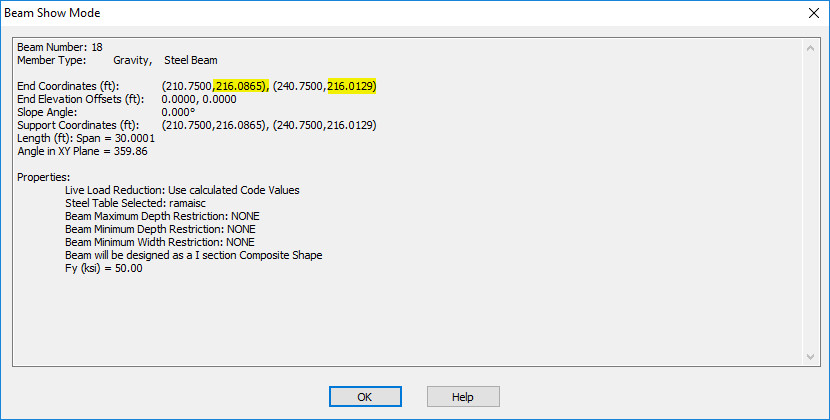Click 'Steel Table Selected: ramaisc' line
The image size is (830, 420).
(x=136, y=203)
